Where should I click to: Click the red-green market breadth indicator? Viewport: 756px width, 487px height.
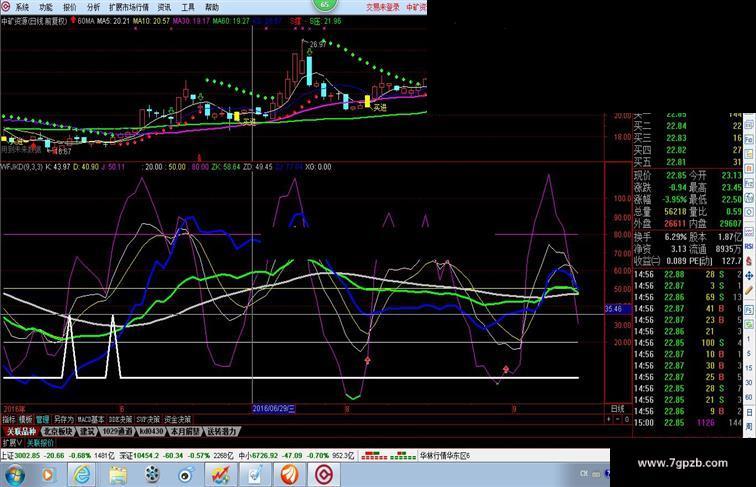coord(388,455)
